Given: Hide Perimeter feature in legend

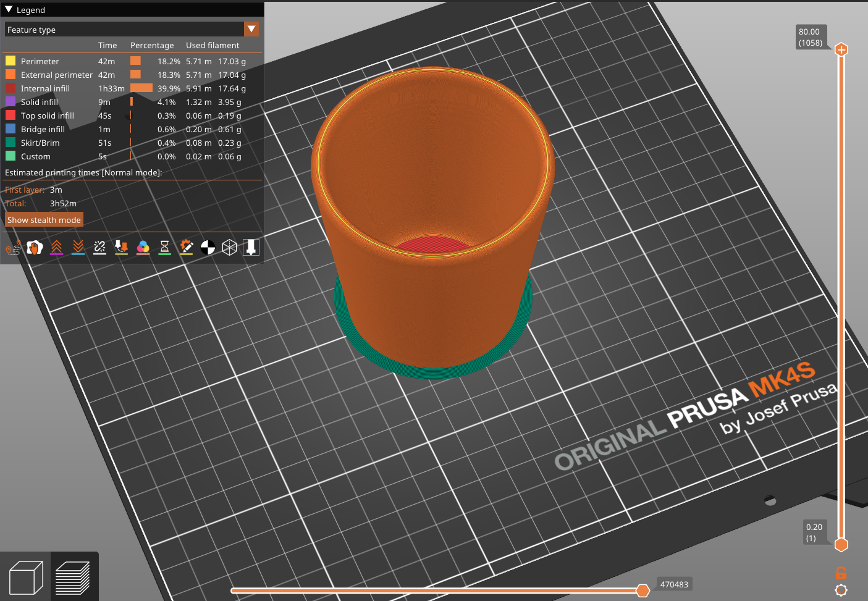Looking at the screenshot, I should (x=40, y=61).
